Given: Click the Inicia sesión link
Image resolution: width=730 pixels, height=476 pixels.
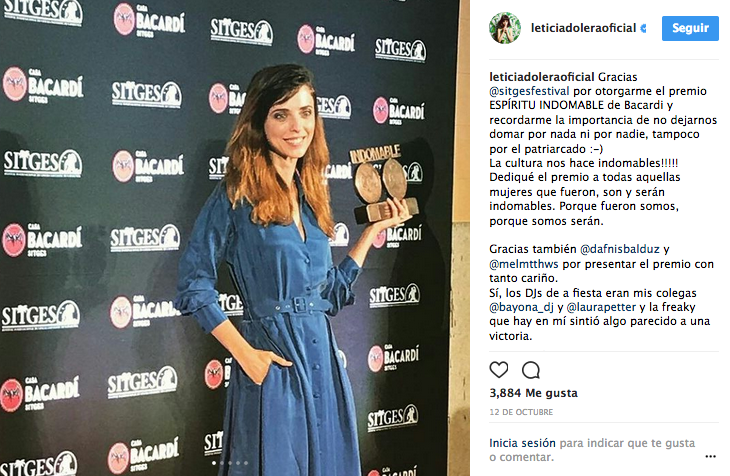Looking at the screenshot, I should [x=522, y=443].
